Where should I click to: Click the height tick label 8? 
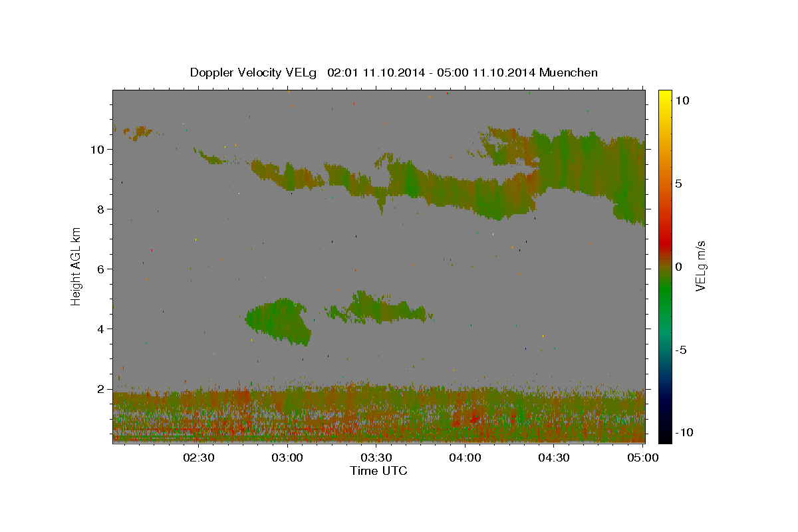(101, 209)
